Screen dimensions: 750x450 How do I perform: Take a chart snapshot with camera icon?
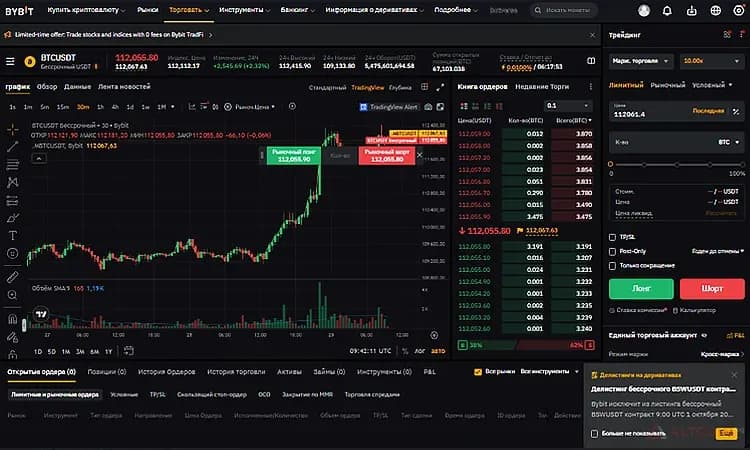tap(429, 107)
